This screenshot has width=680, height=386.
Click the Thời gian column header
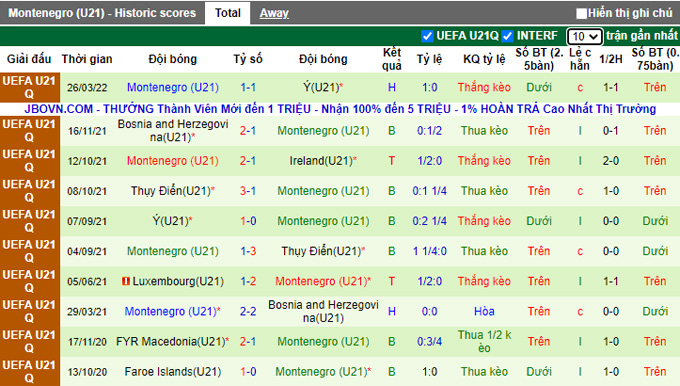coord(87,59)
